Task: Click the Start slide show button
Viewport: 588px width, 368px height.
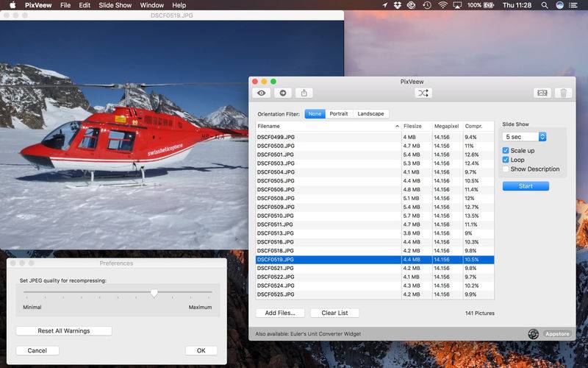Action: (526, 186)
